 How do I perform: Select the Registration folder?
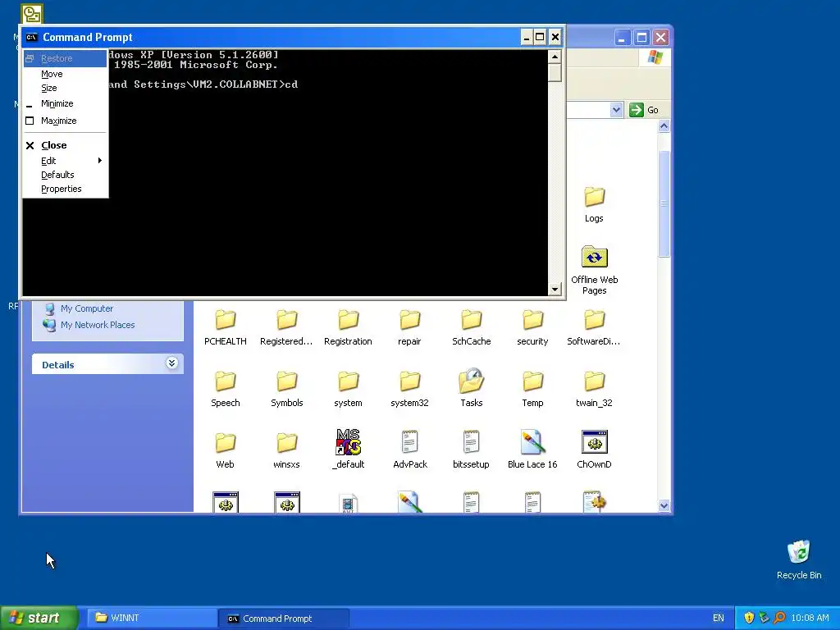pos(348,328)
